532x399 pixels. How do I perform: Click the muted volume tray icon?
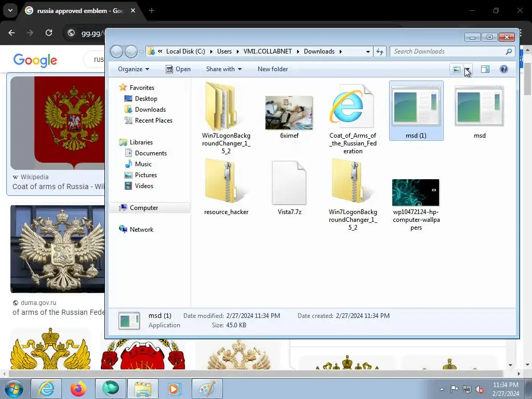click(x=480, y=389)
